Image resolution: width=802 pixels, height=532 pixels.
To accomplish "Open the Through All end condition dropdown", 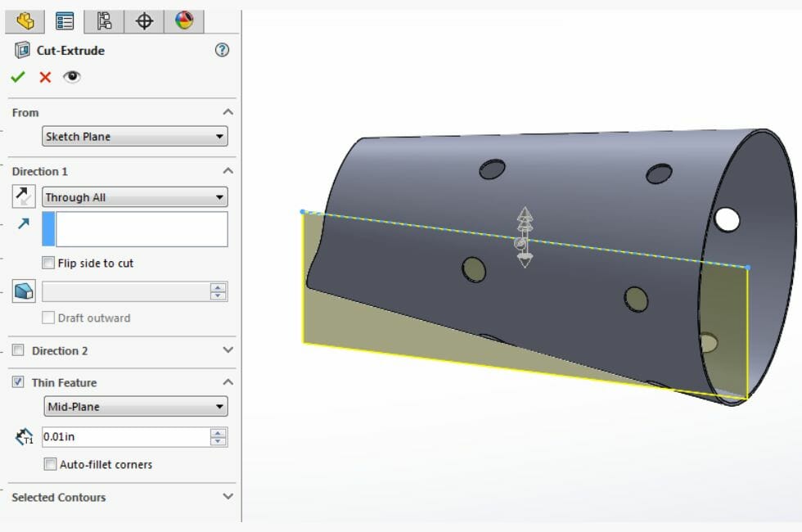I will tap(135, 196).
